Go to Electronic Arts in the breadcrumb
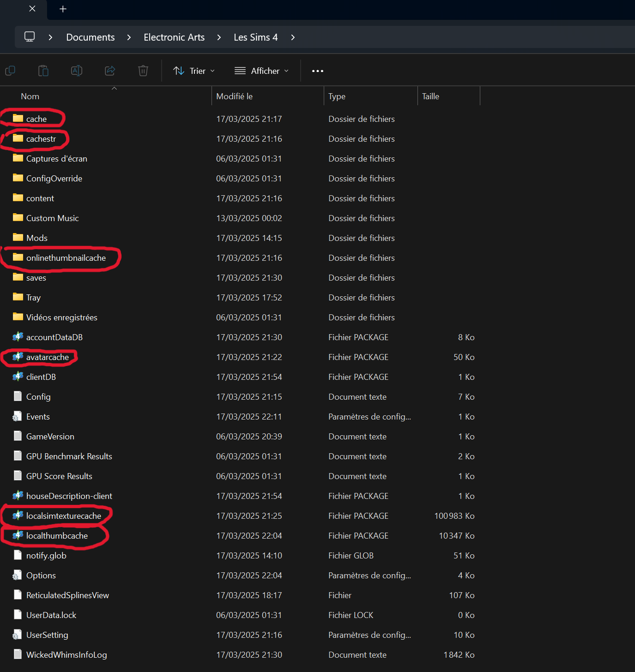The height and width of the screenshot is (672, 635). click(174, 37)
